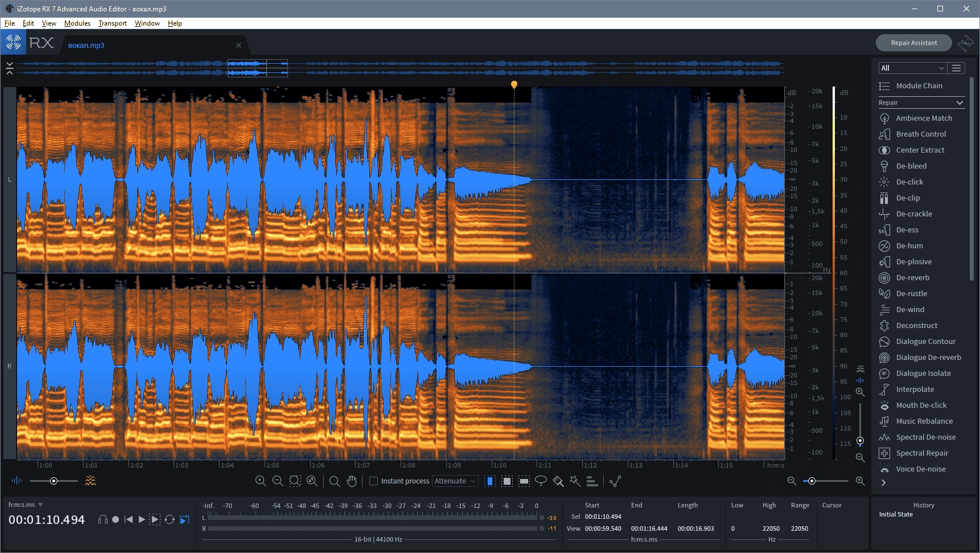Open the Modules menu
This screenshot has height=553, width=980.
point(77,23)
